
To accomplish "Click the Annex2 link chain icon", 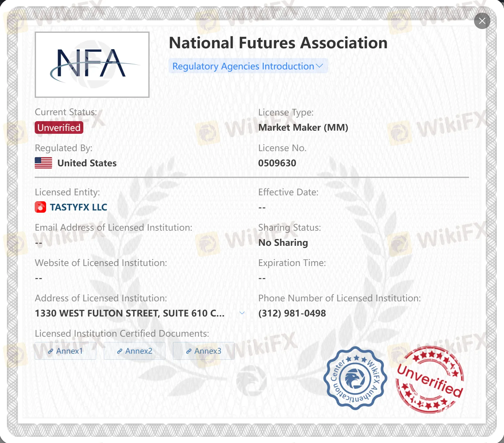I will (120, 351).
